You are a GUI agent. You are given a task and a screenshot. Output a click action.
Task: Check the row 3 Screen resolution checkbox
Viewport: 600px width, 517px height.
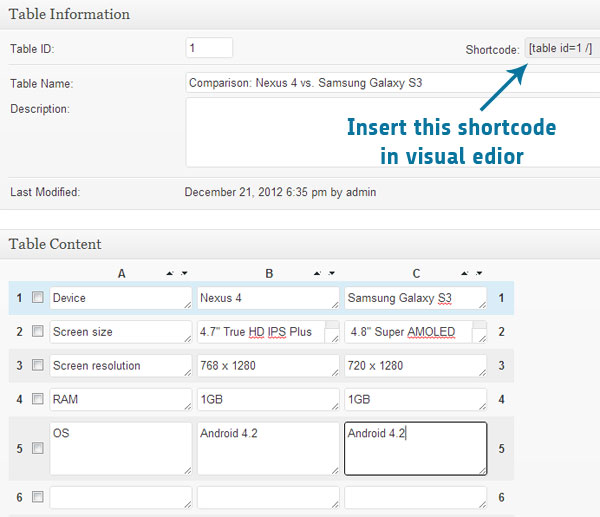[38, 365]
